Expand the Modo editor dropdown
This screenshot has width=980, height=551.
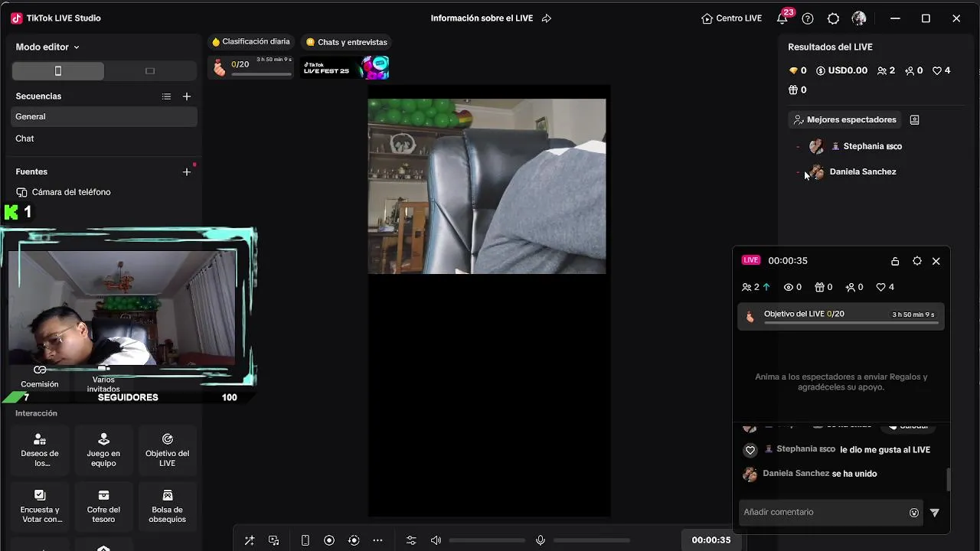[x=47, y=47]
